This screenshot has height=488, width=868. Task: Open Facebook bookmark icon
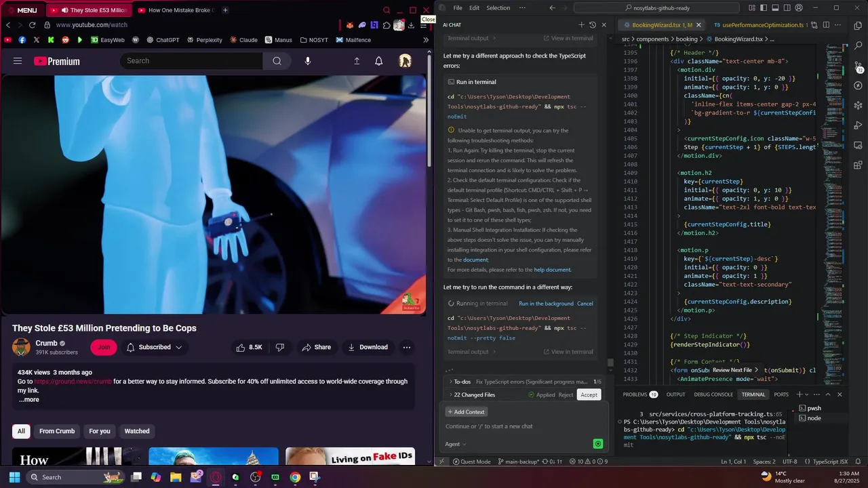point(22,40)
